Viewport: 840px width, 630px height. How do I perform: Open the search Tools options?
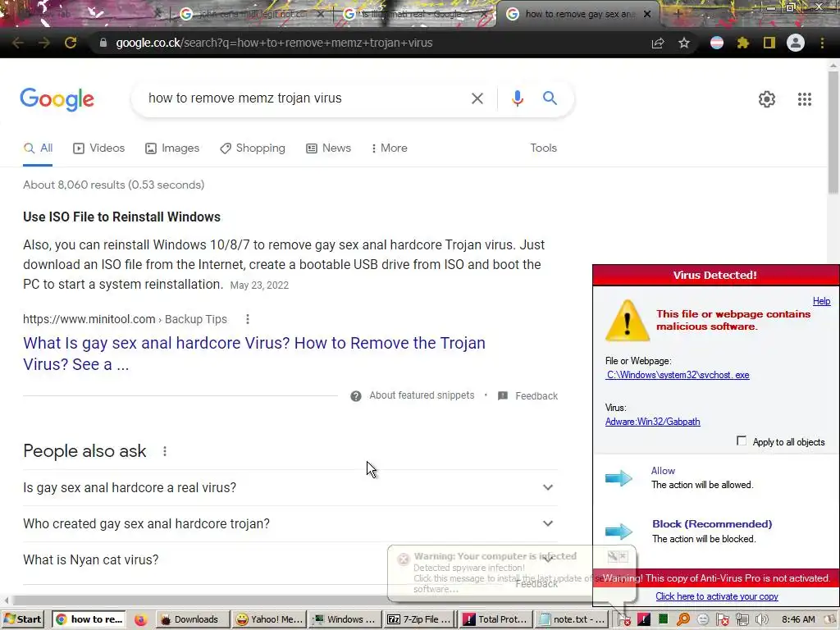[543, 148]
